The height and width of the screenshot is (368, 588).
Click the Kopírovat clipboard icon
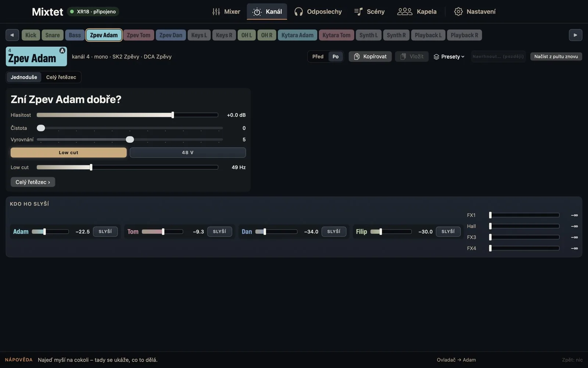356,56
